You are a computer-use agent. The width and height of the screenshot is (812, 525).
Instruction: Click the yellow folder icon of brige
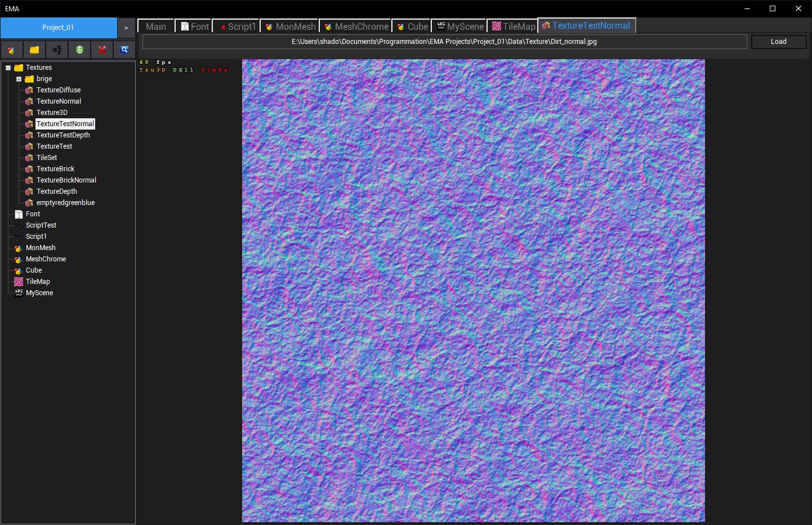tap(29, 79)
